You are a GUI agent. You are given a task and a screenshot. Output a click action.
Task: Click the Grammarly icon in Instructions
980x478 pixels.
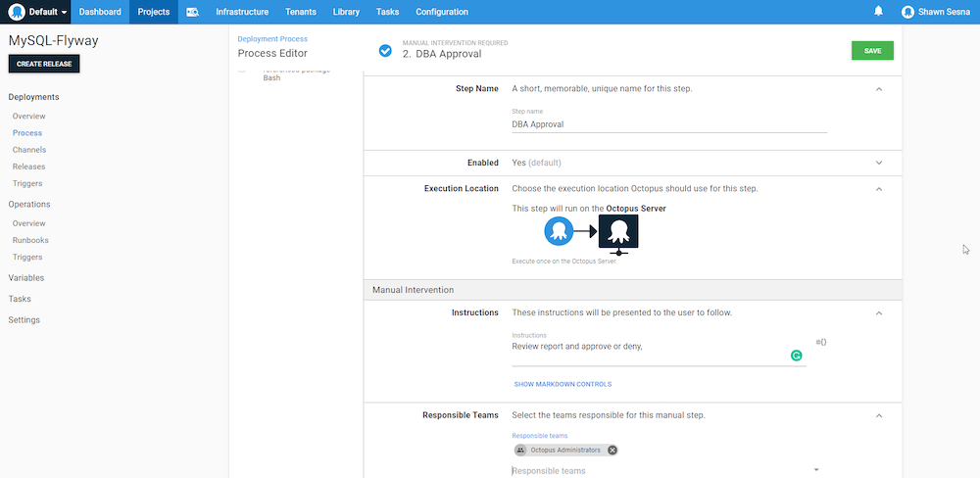796,356
